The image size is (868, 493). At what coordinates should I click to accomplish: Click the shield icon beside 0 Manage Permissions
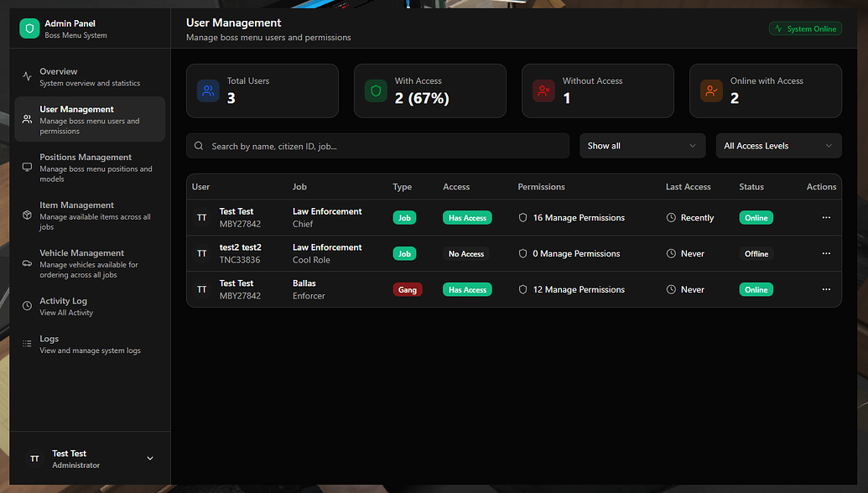click(x=522, y=253)
